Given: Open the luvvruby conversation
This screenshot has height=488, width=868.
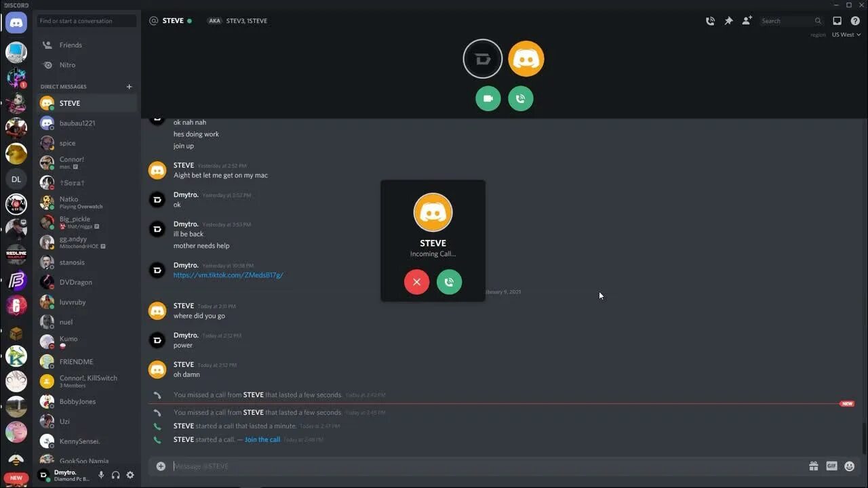Looking at the screenshot, I should [87, 302].
